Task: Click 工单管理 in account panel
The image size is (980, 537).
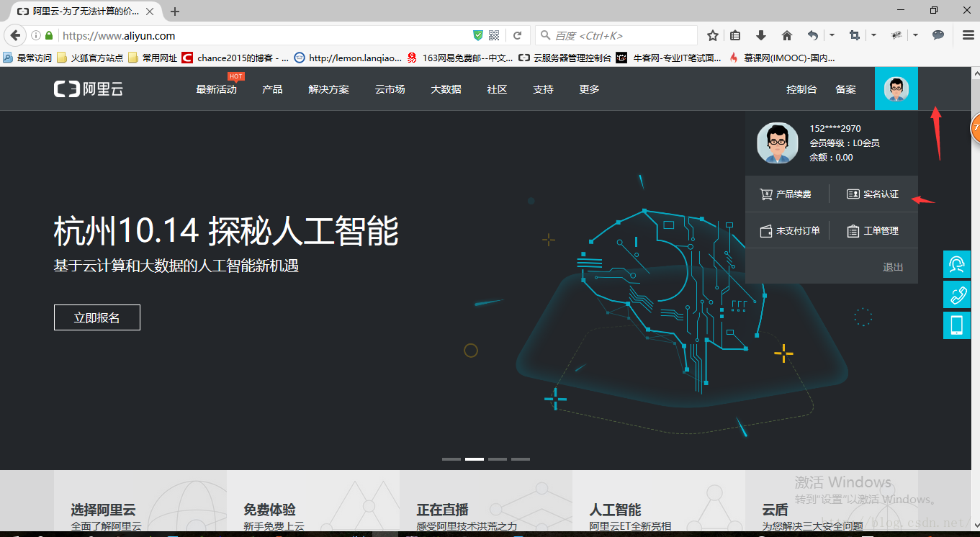Action: (881, 231)
